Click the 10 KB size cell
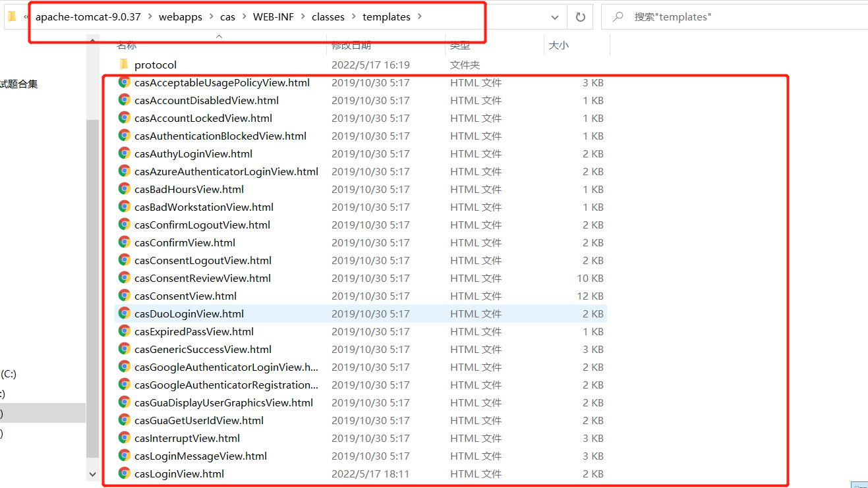The height and width of the screenshot is (488, 868). click(591, 278)
